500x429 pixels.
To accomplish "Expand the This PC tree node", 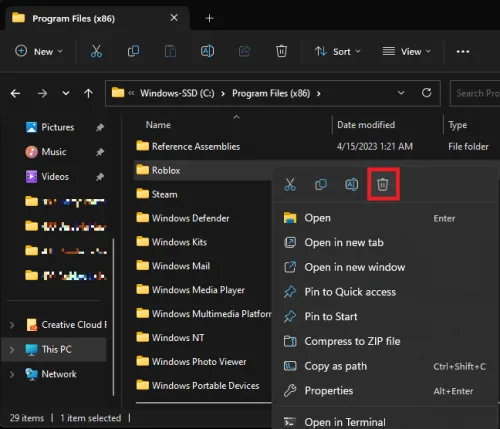I will pyautogui.click(x=12, y=350).
